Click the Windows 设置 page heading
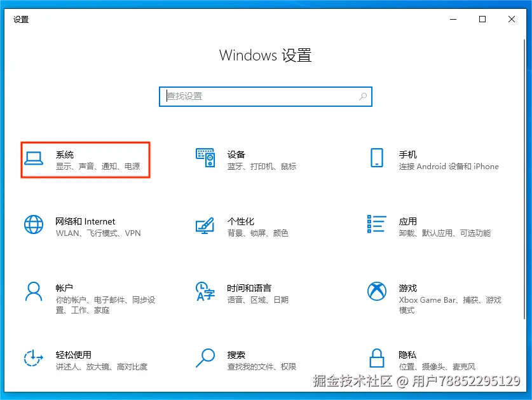 tap(266, 55)
